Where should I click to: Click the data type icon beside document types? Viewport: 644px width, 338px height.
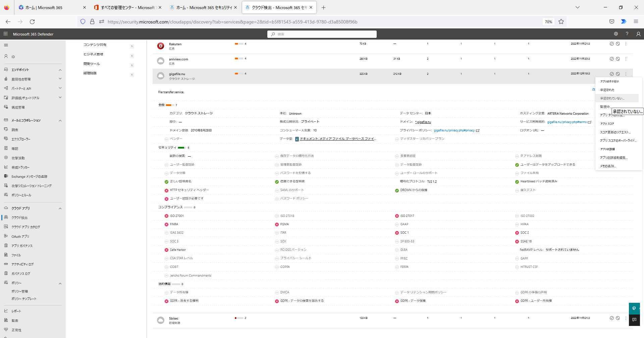point(297,139)
